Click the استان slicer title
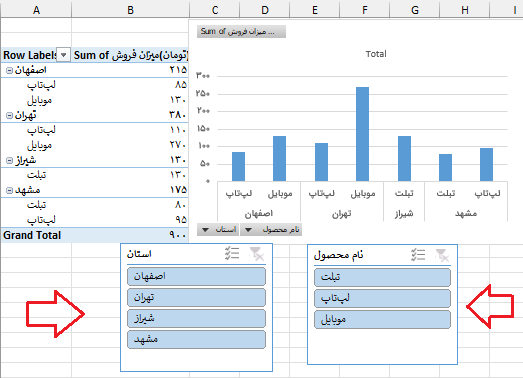 click(x=139, y=254)
